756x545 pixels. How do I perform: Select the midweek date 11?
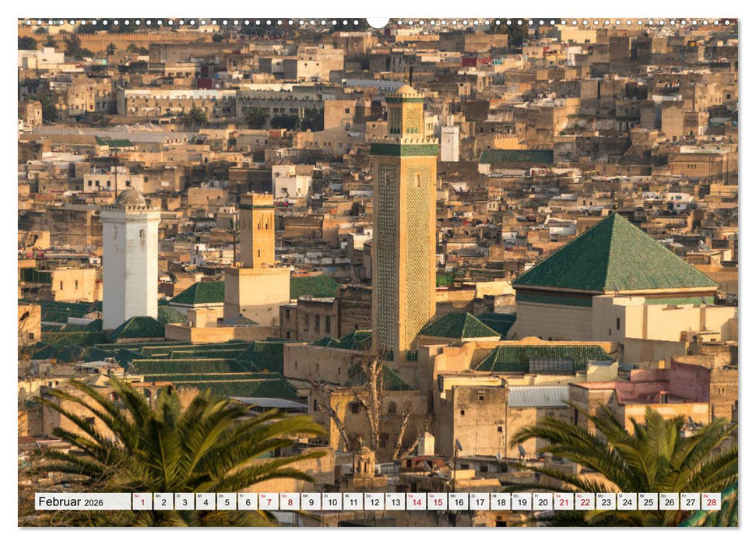353,503
